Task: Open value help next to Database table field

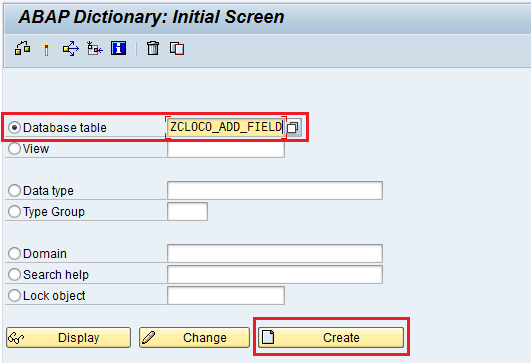Action: [x=293, y=128]
